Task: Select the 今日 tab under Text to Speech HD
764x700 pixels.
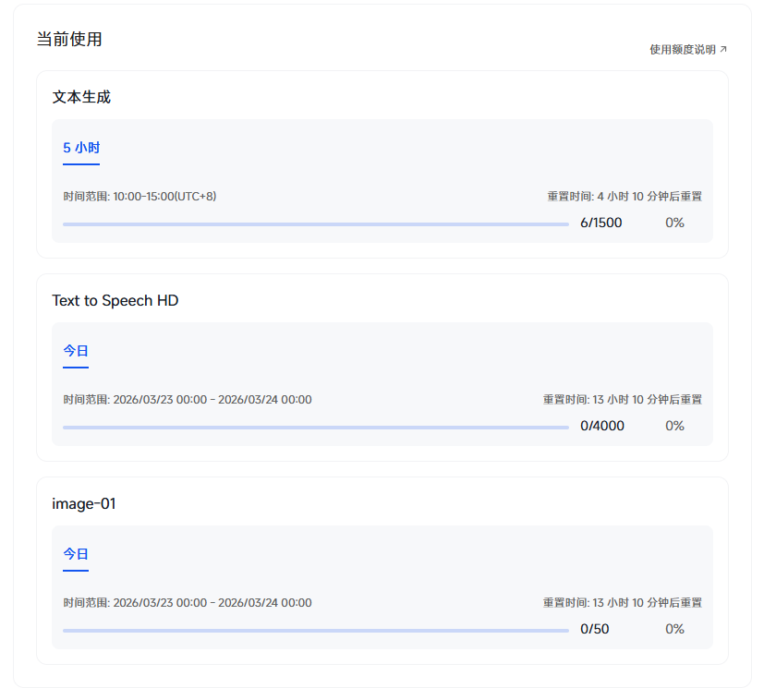Action: 76,351
